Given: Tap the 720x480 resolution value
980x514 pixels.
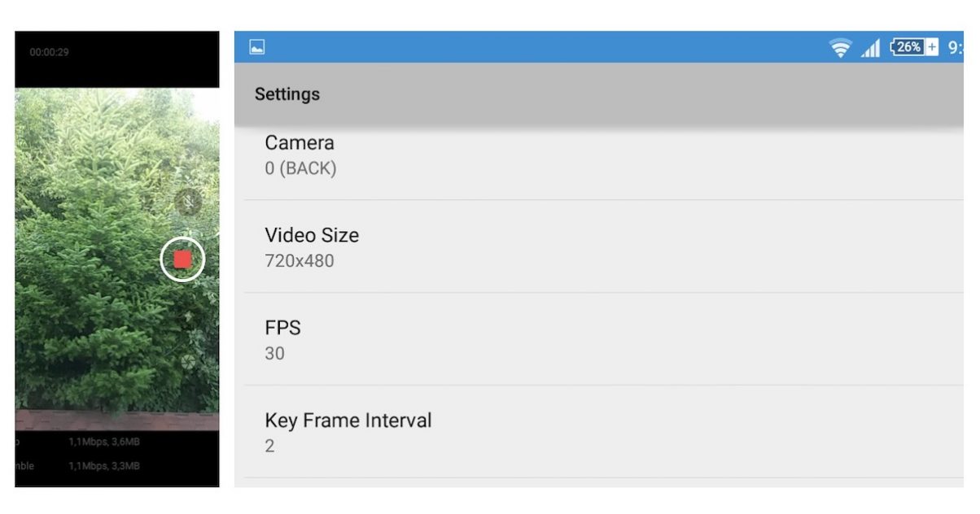Looking at the screenshot, I should click(x=300, y=261).
